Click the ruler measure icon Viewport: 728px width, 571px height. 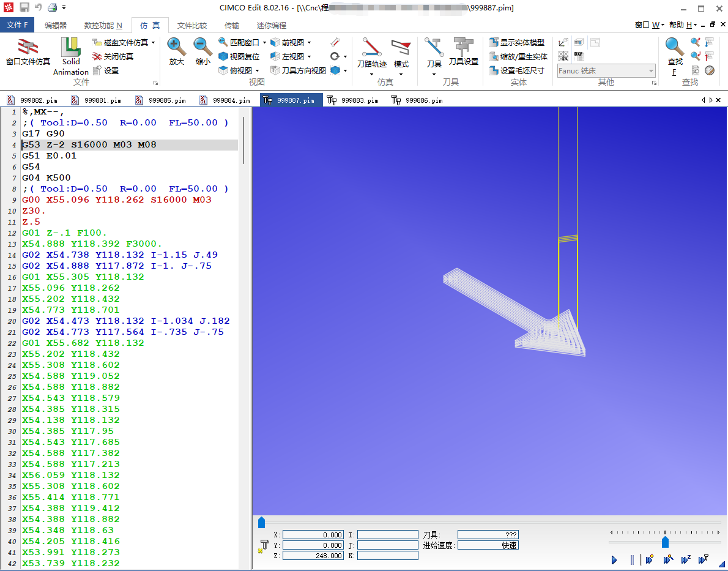(x=335, y=42)
